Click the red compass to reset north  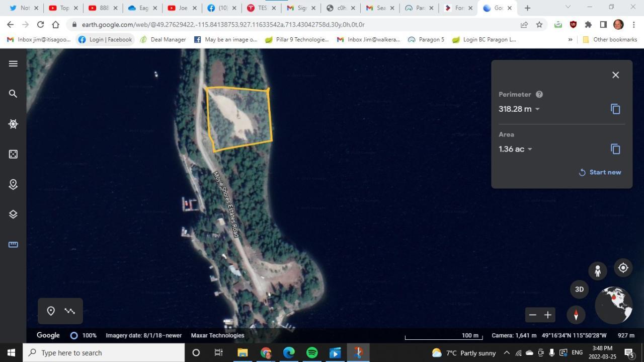click(576, 315)
